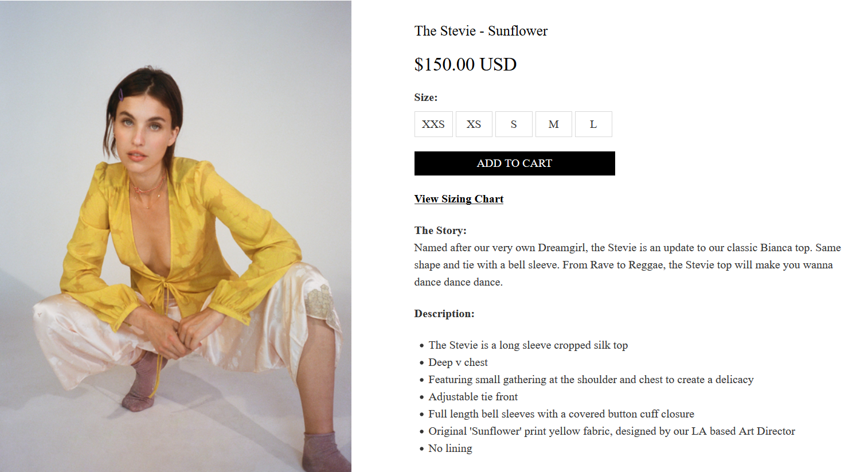
Task: Click the model product photo
Action: tap(175, 236)
